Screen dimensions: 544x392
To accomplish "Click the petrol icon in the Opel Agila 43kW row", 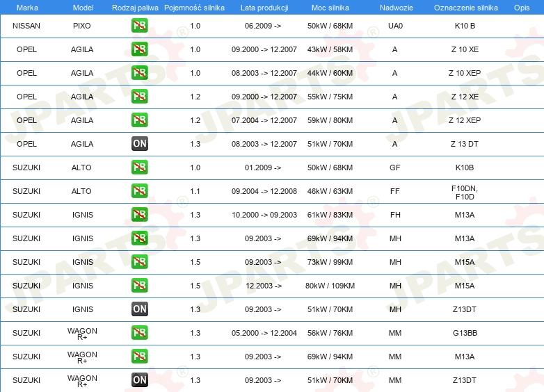I will [x=139, y=49].
